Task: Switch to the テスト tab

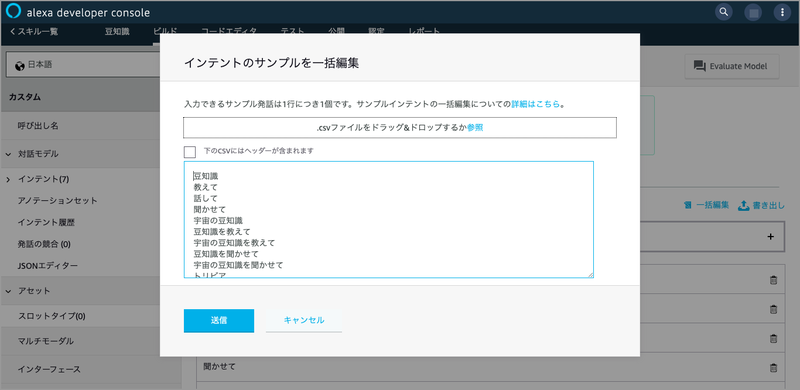Action: (x=292, y=31)
